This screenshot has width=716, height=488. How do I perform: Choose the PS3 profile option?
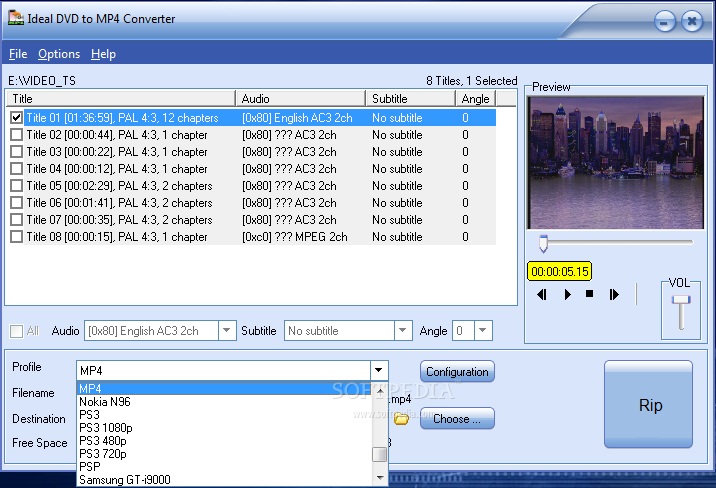point(224,415)
